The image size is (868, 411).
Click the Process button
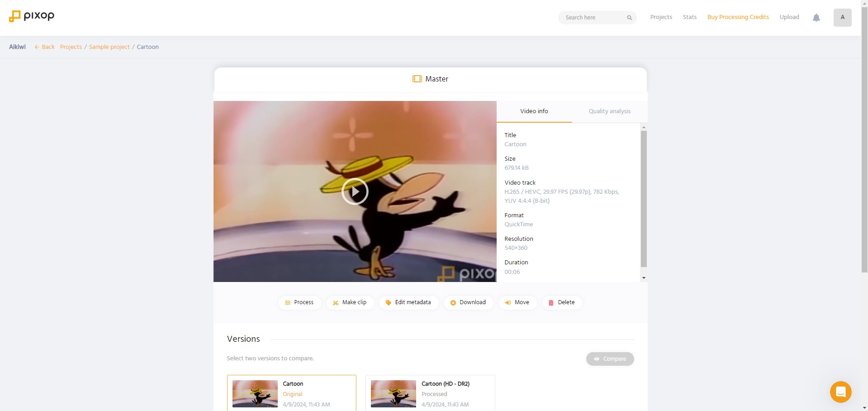coord(299,302)
